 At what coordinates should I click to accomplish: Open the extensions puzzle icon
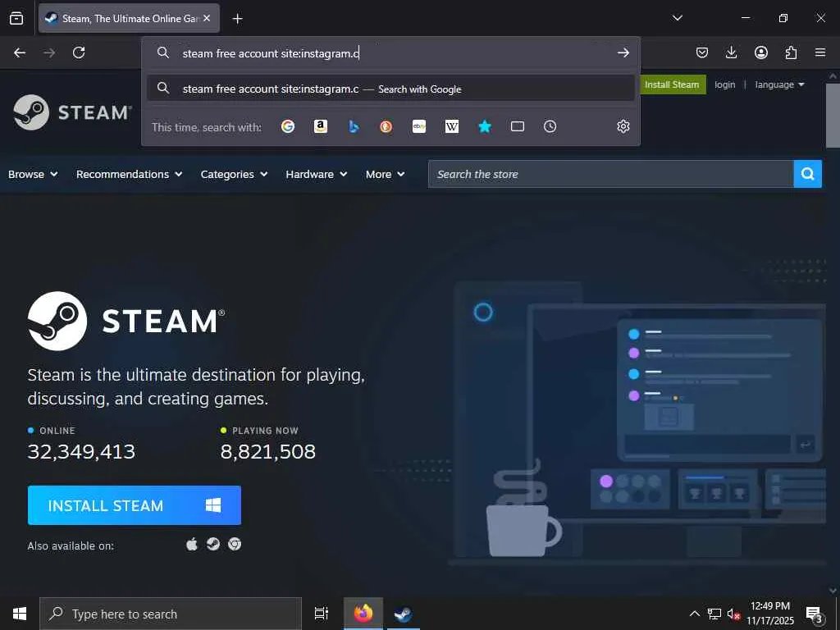(791, 52)
